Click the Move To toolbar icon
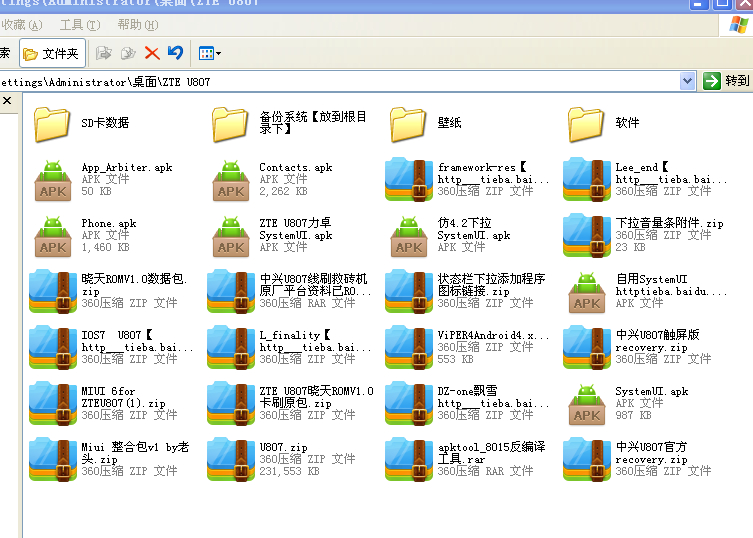This screenshot has width=753, height=538. [104, 53]
